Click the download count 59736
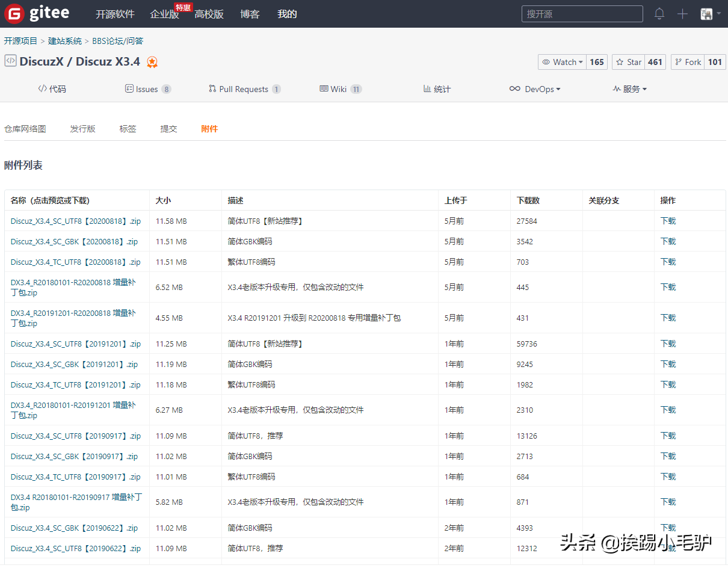This screenshot has width=728, height=568. (x=526, y=344)
